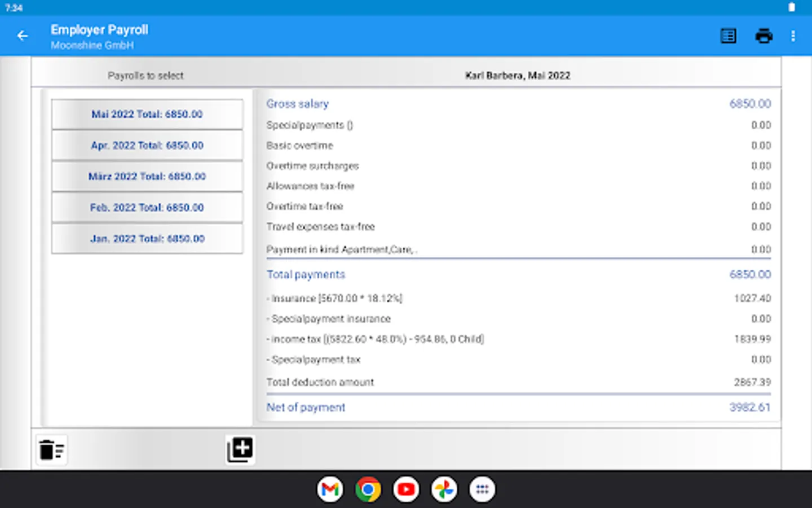Click the Specialpayment tax label
Screen dimensions: 812x508
click(x=314, y=360)
